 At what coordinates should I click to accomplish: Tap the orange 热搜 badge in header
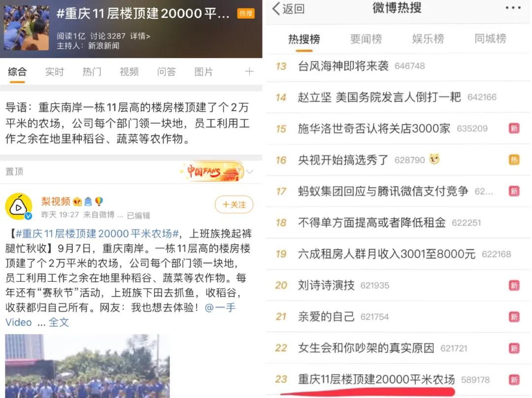click(x=245, y=13)
